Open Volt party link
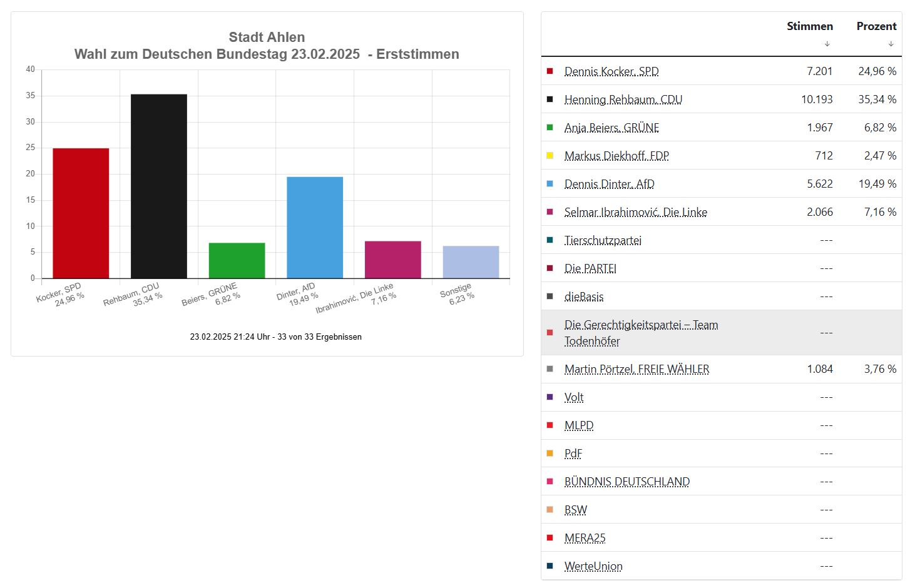The image size is (920, 588). coord(574,397)
